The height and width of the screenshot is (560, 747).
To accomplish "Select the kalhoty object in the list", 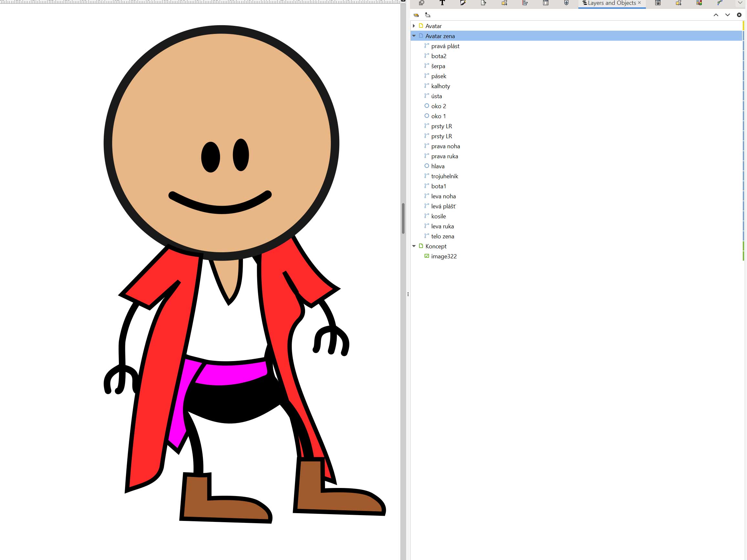I will coord(440,86).
